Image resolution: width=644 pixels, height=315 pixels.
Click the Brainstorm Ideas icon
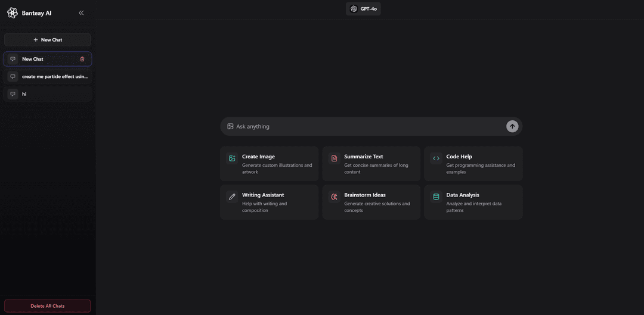334,197
